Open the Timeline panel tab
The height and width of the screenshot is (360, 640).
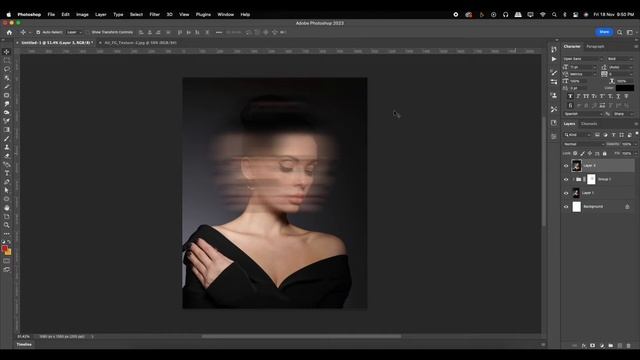pyautogui.click(x=24, y=344)
